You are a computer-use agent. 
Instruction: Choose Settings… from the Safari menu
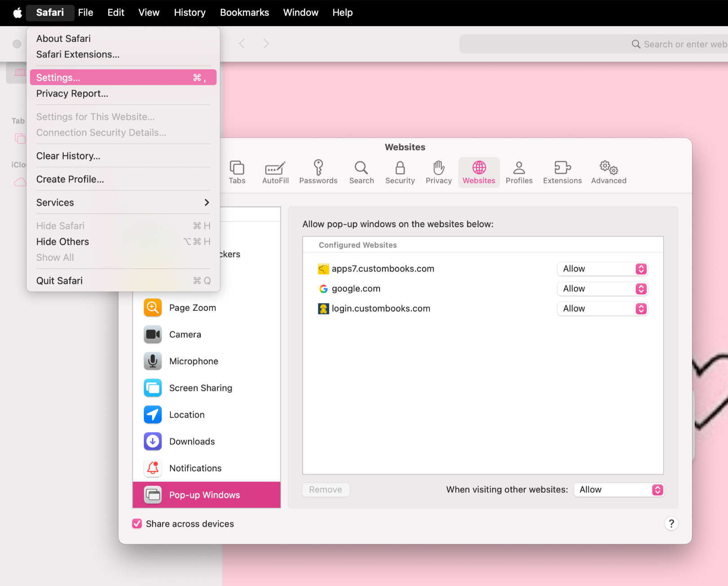click(123, 77)
